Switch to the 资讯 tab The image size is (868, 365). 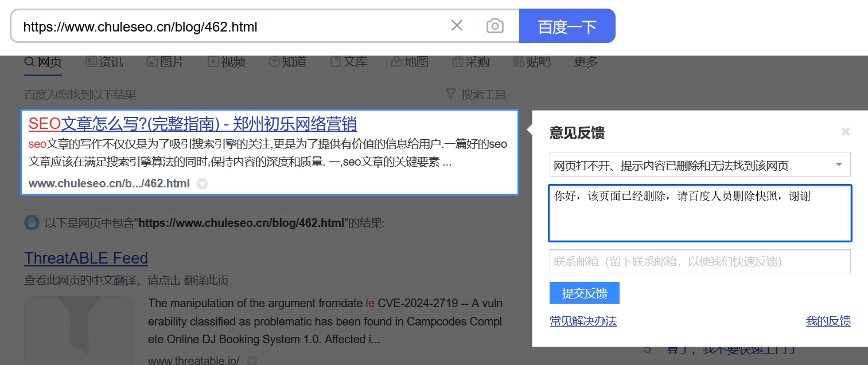104,62
